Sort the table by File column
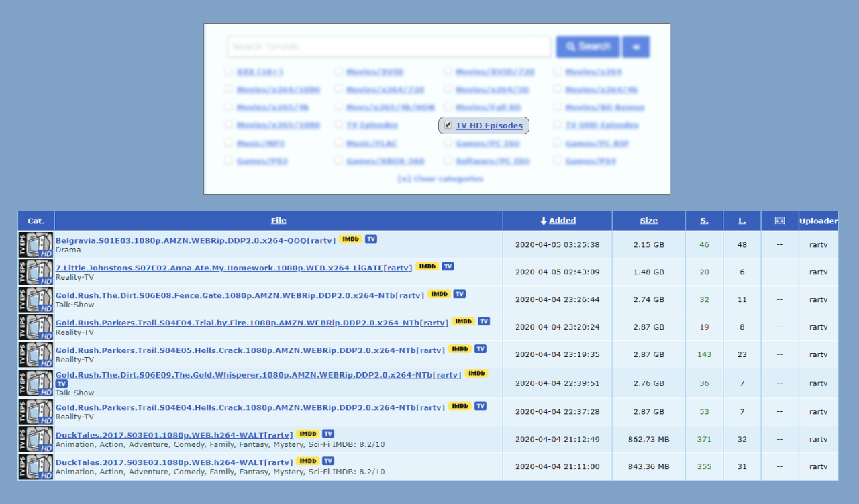This screenshot has height=504, width=859. click(279, 221)
